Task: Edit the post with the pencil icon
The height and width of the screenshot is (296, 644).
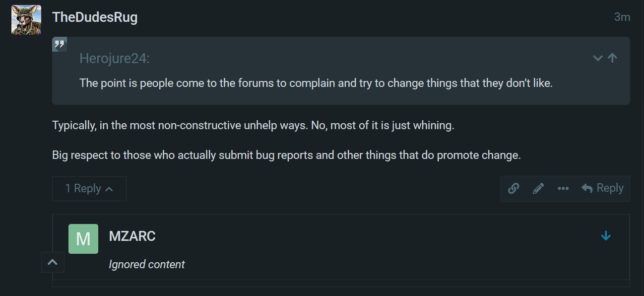Action: click(x=538, y=188)
